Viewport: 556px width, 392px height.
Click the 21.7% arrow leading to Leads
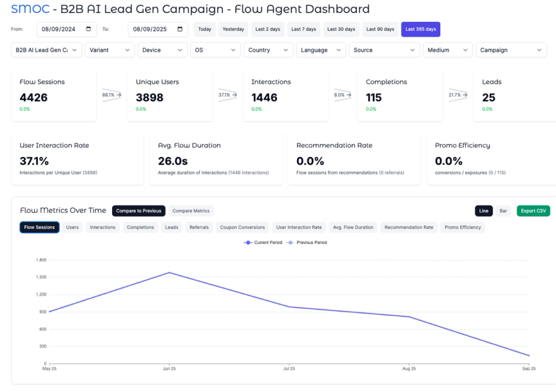[x=458, y=95]
